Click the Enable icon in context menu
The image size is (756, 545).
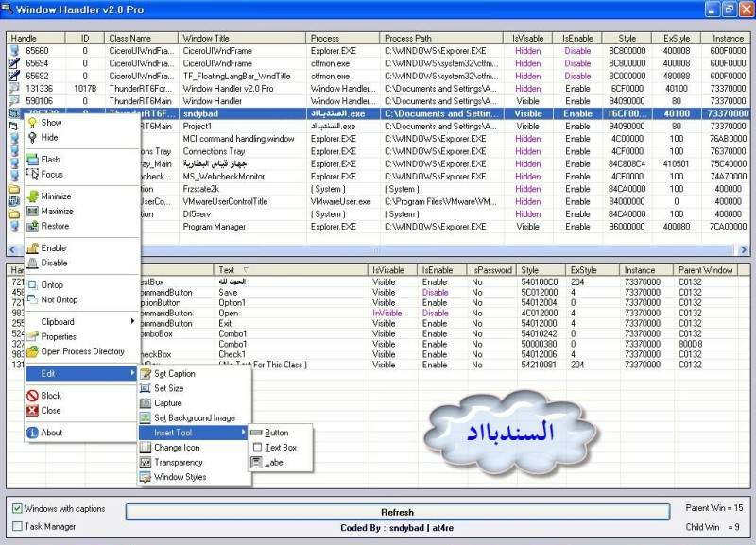tap(32, 248)
